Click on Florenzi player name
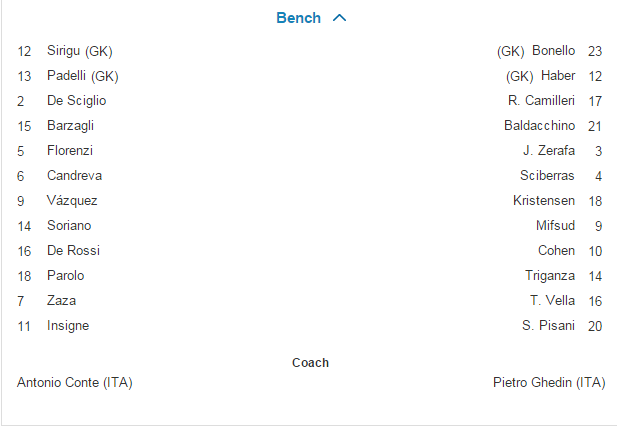 [69, 151]
